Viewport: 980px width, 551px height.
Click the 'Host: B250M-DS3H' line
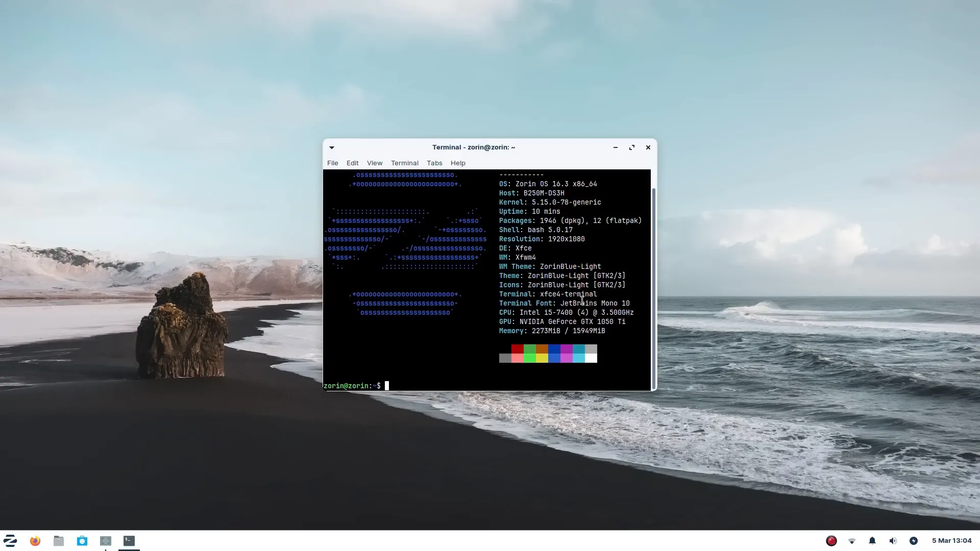[x=532, y=193]
